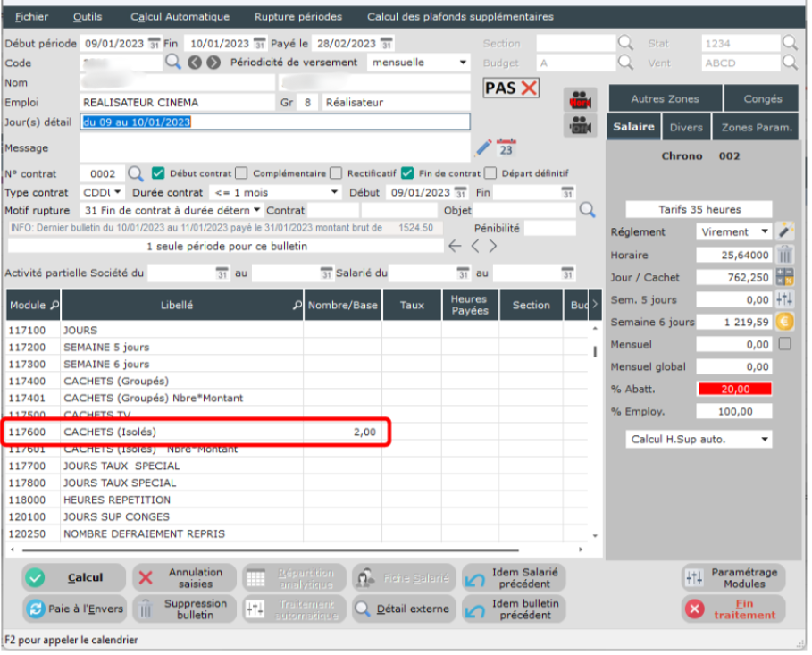The width and height of the screenshot is (812, 655).
Task: Expand the Calcul H.Sup auto. dropdown
Action: pos(699,440)
